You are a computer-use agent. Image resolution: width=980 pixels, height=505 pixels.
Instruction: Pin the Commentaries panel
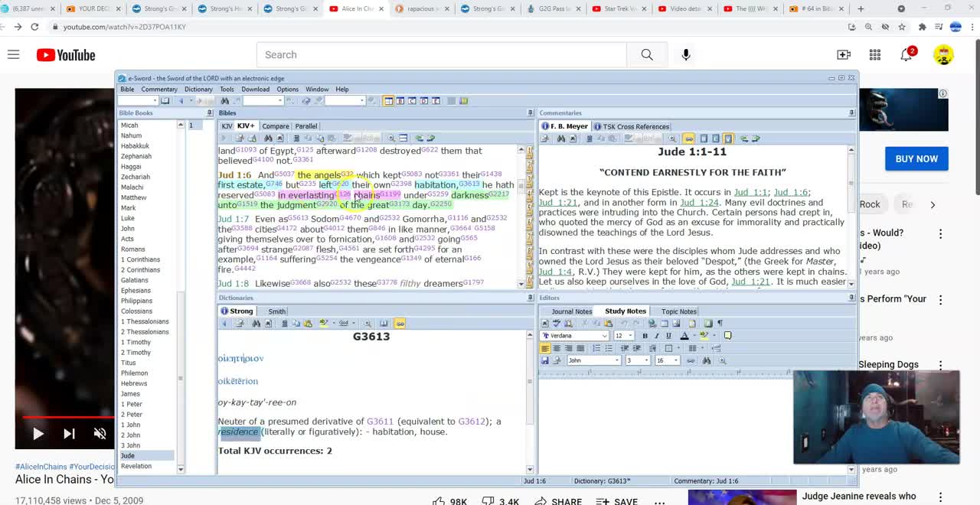pos(851,113)
